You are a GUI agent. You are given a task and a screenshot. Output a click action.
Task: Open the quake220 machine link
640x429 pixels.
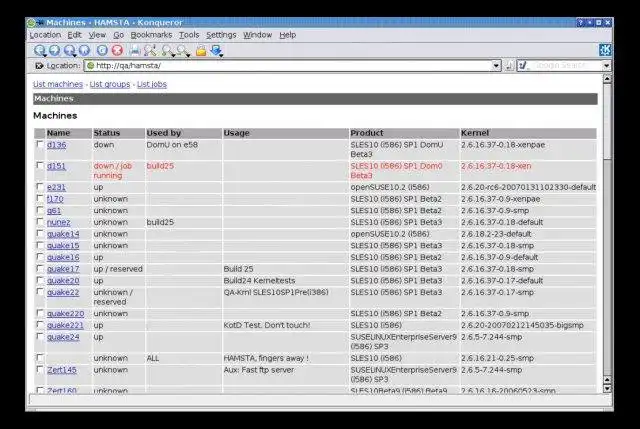coord(65,313)
